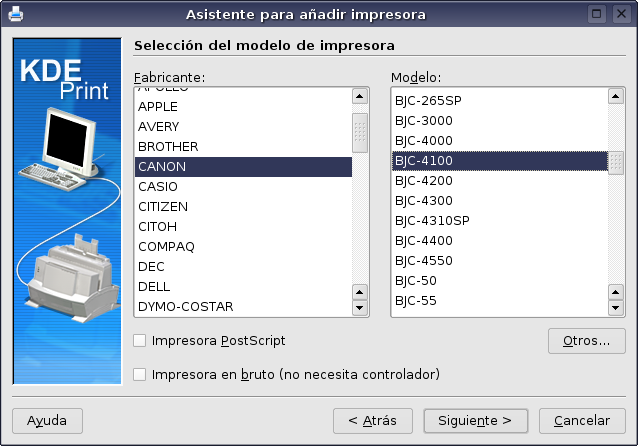Choose model BJC-4310SP
This screenshot has width=638, height=446.
coord(500,220)
